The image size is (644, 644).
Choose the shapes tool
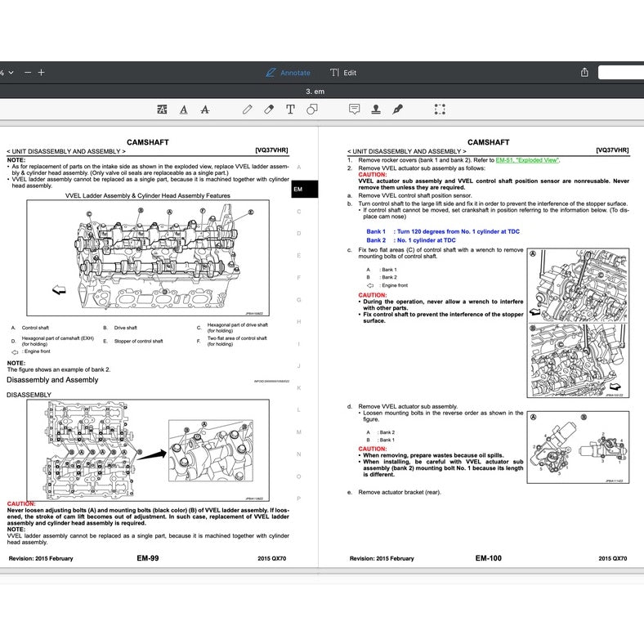pos(311,110)
